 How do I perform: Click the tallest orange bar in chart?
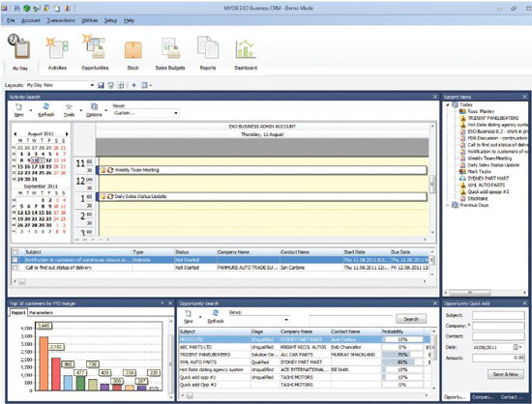44,363
